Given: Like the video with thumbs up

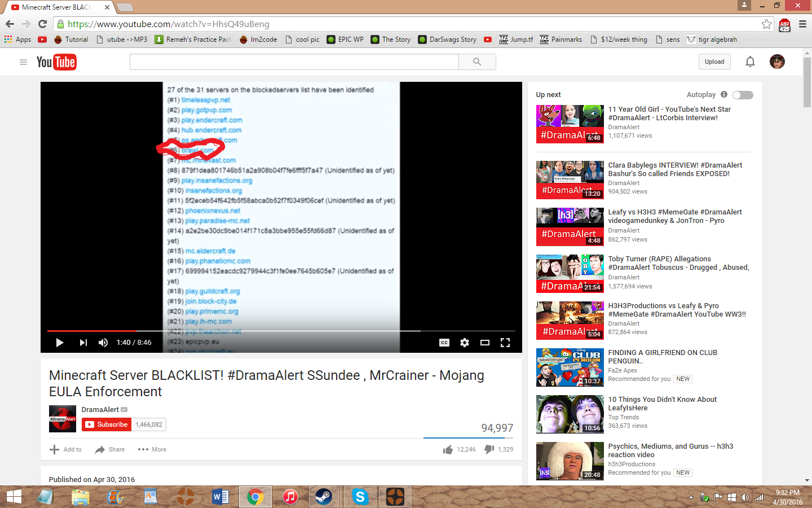Looking at the screenshot, I should (x=448, y=449).
